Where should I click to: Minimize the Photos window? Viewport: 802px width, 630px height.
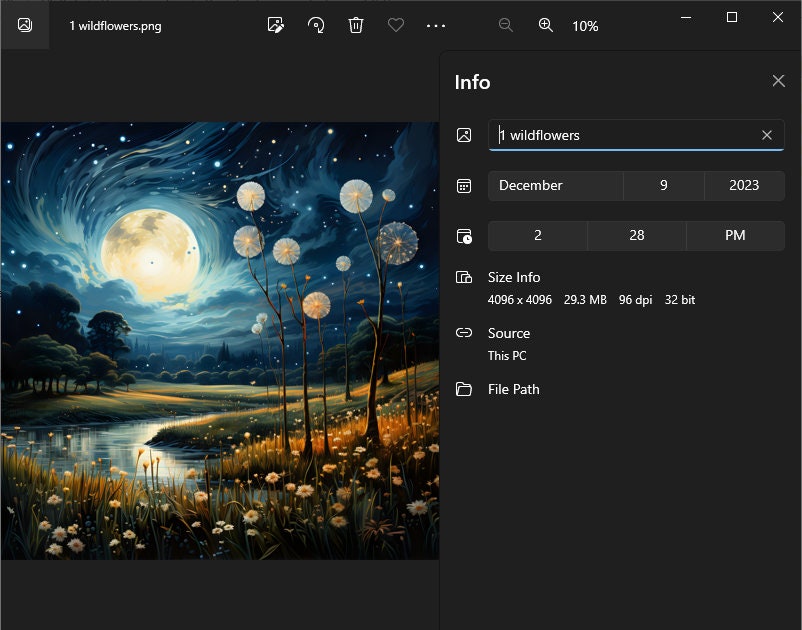pos(686,17)
